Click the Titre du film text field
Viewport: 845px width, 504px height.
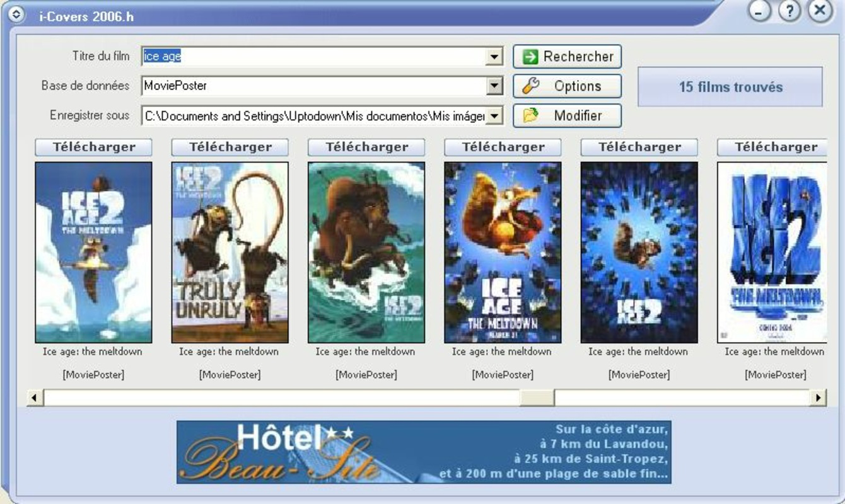click(315, 57)
